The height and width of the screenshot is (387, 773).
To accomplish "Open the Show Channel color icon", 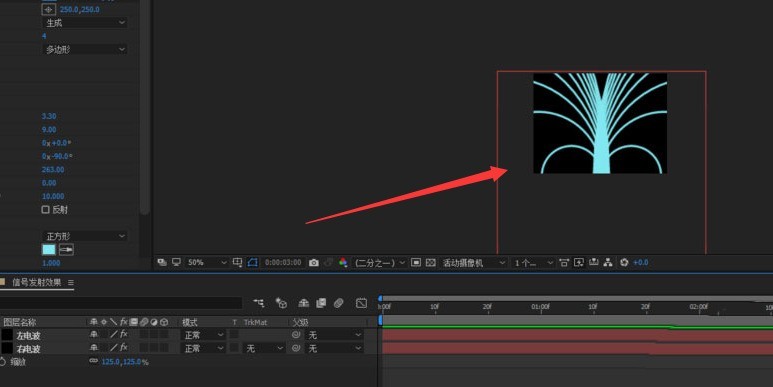I will click(x=343, y=263).
